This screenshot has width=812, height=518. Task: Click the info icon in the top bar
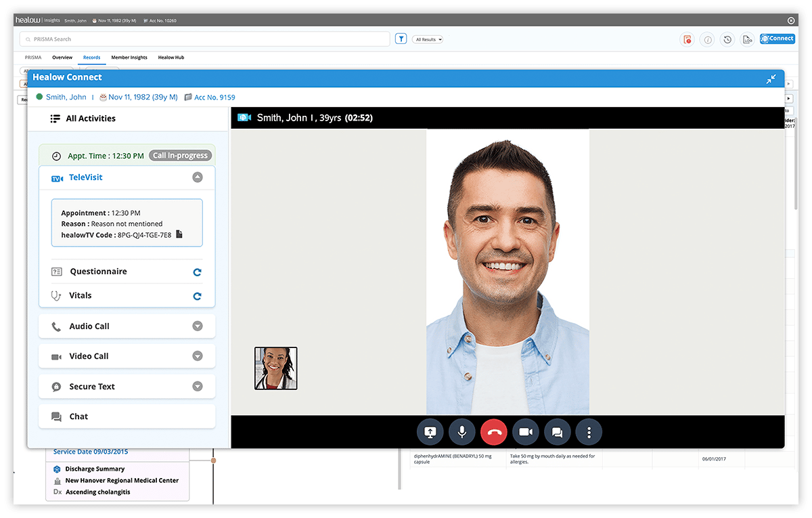coord(708,39)
